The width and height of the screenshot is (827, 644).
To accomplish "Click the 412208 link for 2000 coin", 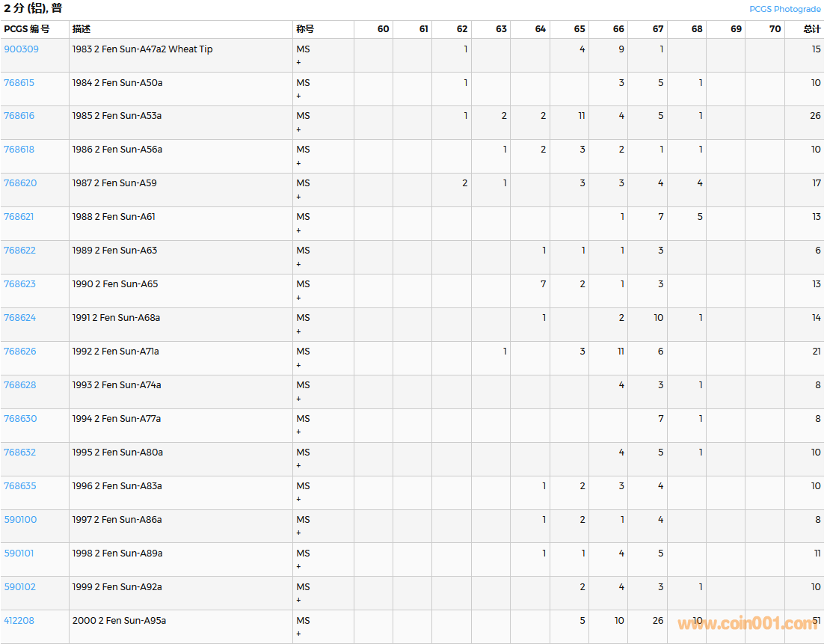I will click(x=19, y=621).
